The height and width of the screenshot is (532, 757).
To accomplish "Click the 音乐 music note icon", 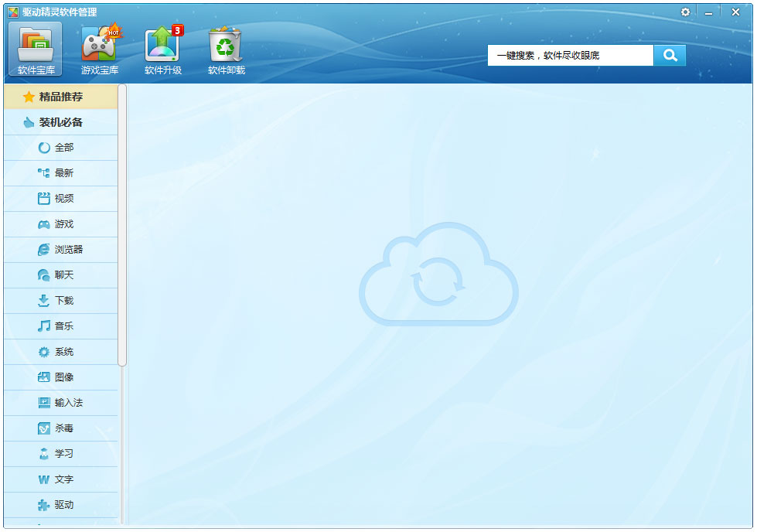I will point(44,326).
